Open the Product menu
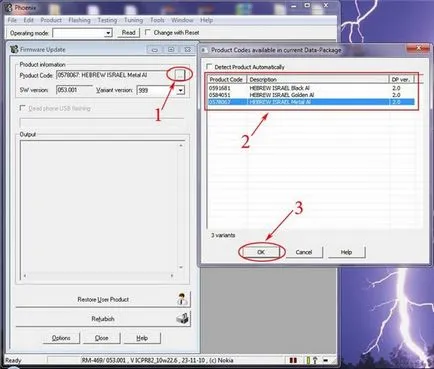Image resolution: width=434 pixels, height=369 pixels. pos(51,20)
